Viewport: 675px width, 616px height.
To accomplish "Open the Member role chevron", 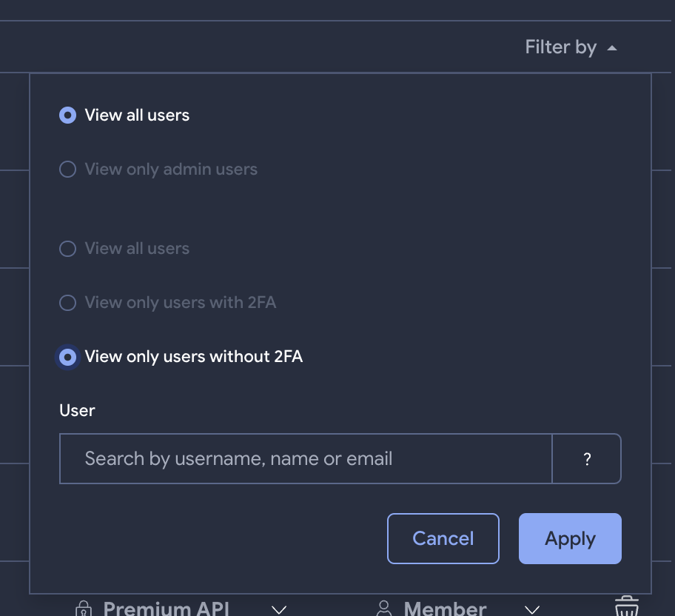I will click(532, 609).
